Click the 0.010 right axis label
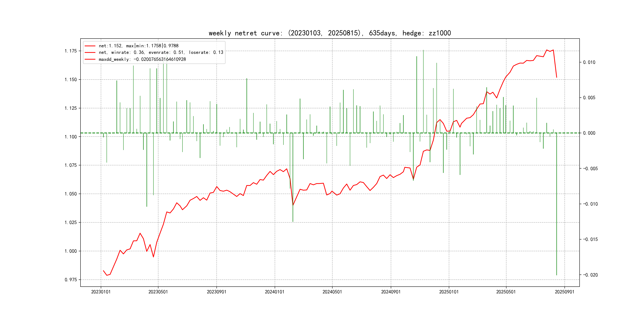Viewport: 644px width, 322px height. coord(589,62)
